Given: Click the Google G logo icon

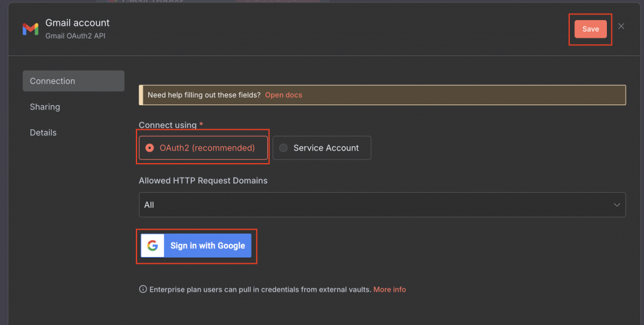Looking at the screenshot, I should click(x=152, y=246).
